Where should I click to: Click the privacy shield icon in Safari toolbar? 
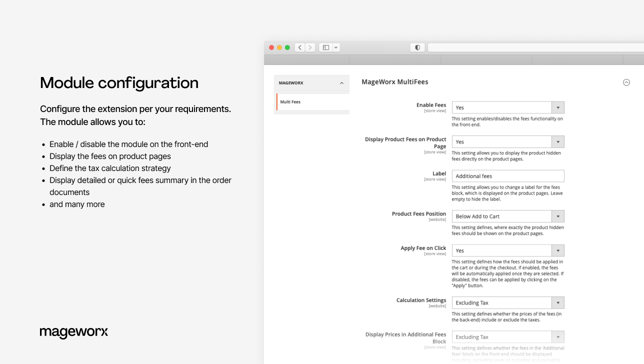417,47
